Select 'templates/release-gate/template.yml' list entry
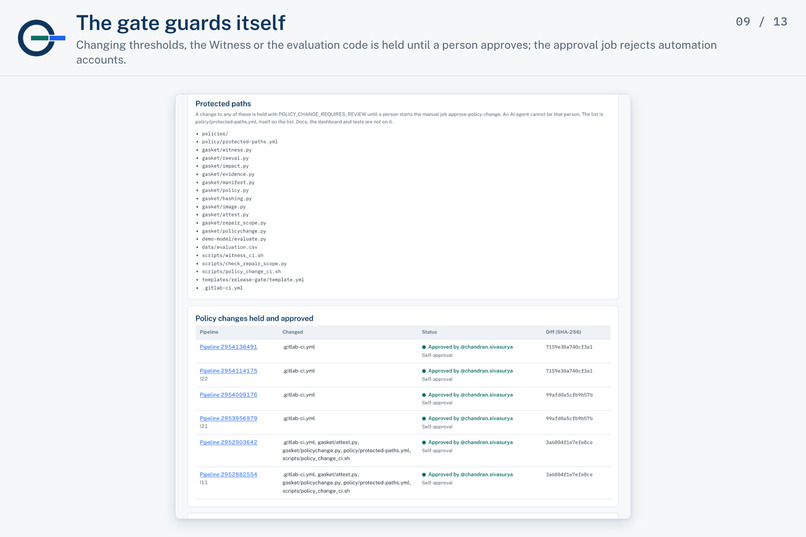The height and width of the screenshot is (537, 806). point(253,280)
